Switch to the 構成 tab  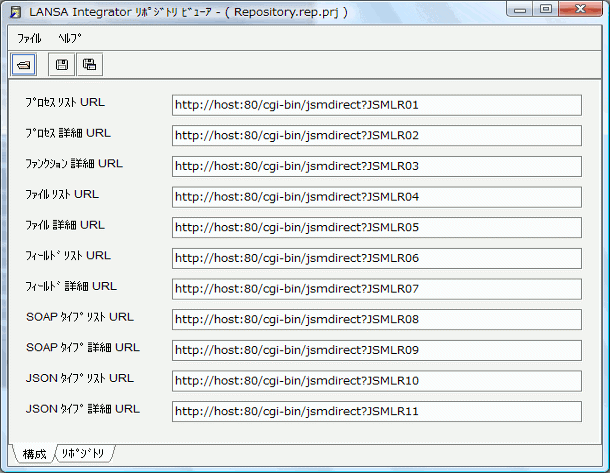pos(34,454)
